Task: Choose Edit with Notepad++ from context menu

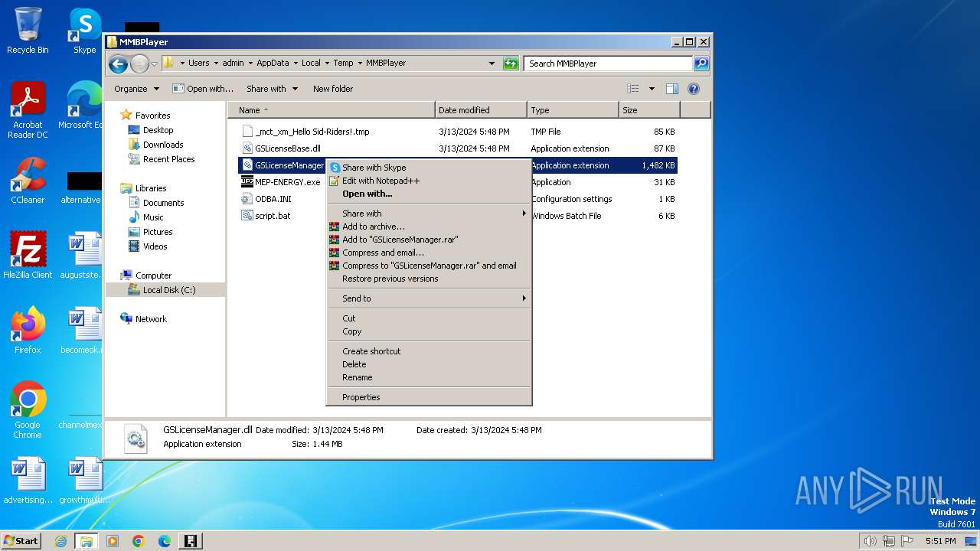Action: tap(428, 181)
